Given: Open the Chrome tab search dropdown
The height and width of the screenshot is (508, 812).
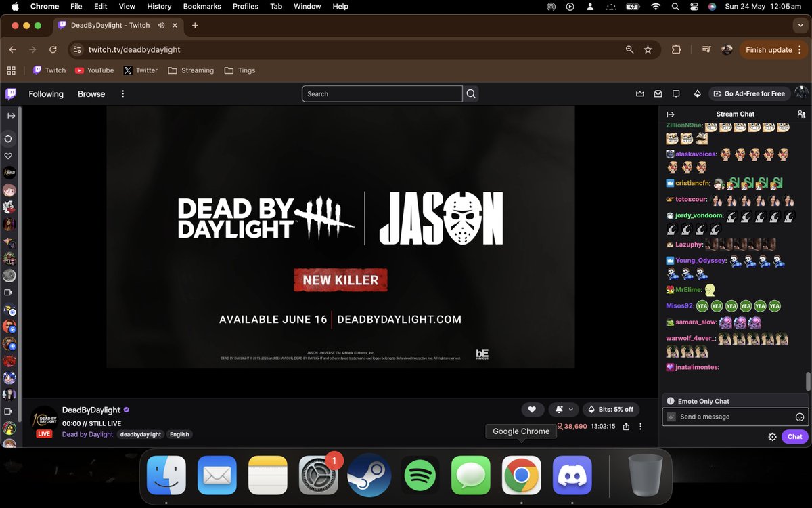Looking at the screenshot, I should point(801,26).
